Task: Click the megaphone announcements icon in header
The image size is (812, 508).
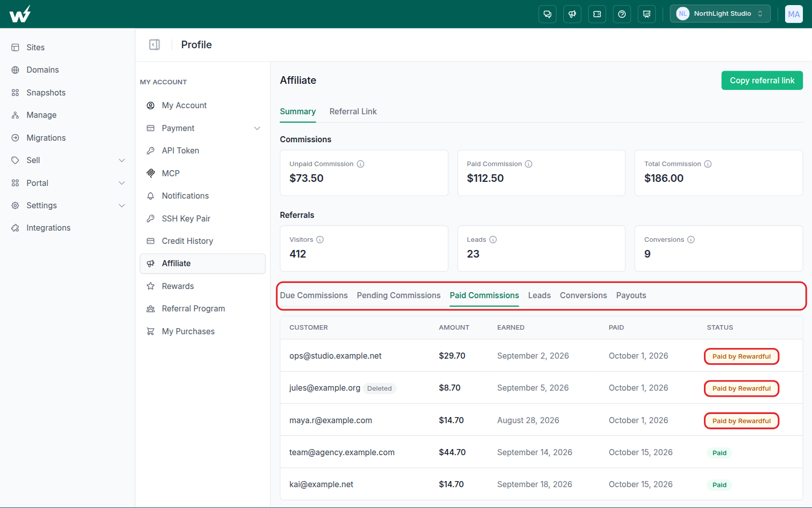Action: tap(572, 14)
